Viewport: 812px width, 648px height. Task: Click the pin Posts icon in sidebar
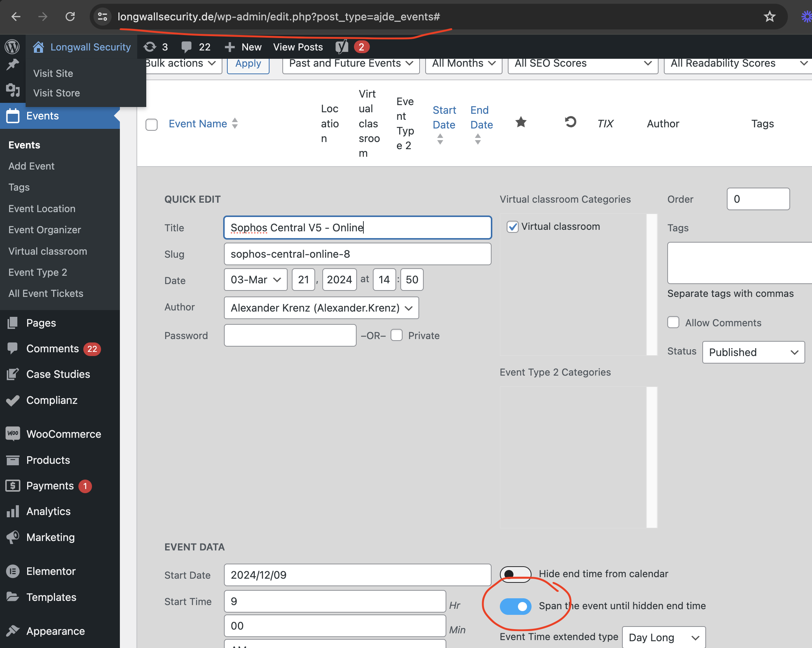pos(12,65)
